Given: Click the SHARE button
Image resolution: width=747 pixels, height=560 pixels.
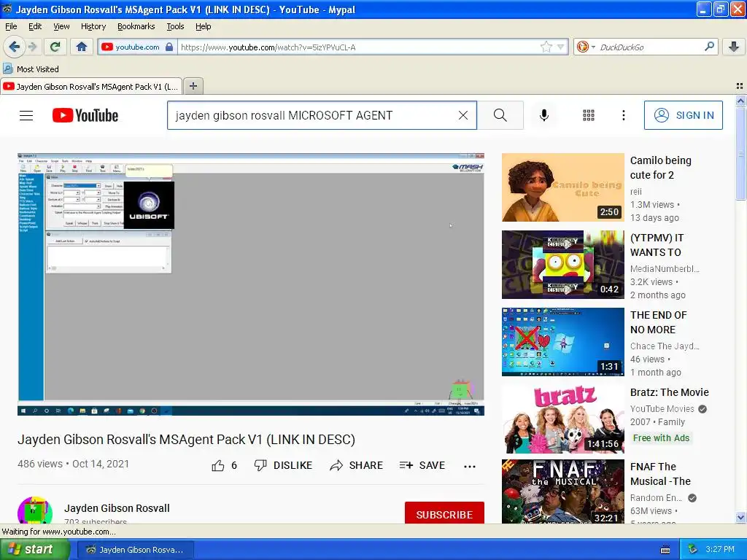Looking at the screenshot, I should tap(356, 465).
